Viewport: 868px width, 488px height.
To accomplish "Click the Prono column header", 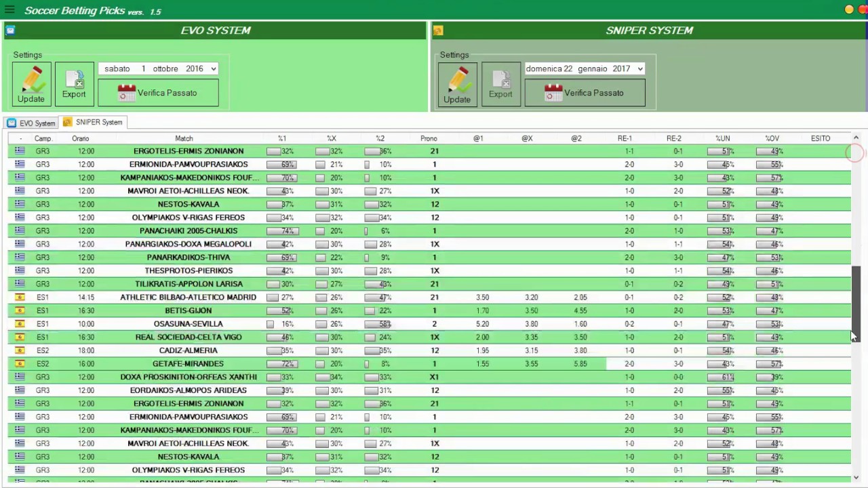I will [429, 138].
